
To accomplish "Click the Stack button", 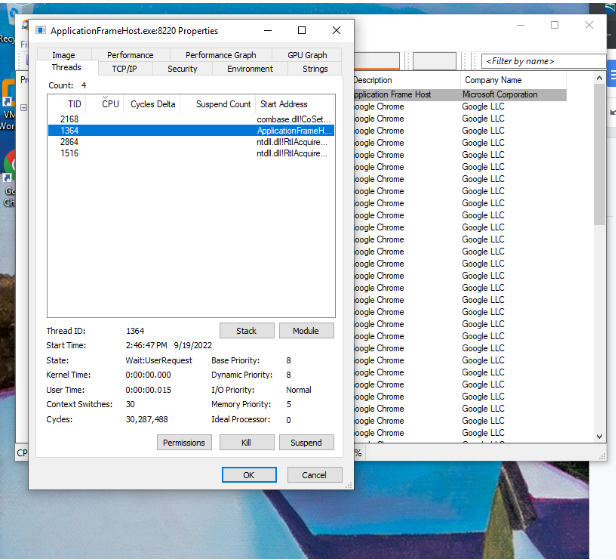I will tap(247, 330).
